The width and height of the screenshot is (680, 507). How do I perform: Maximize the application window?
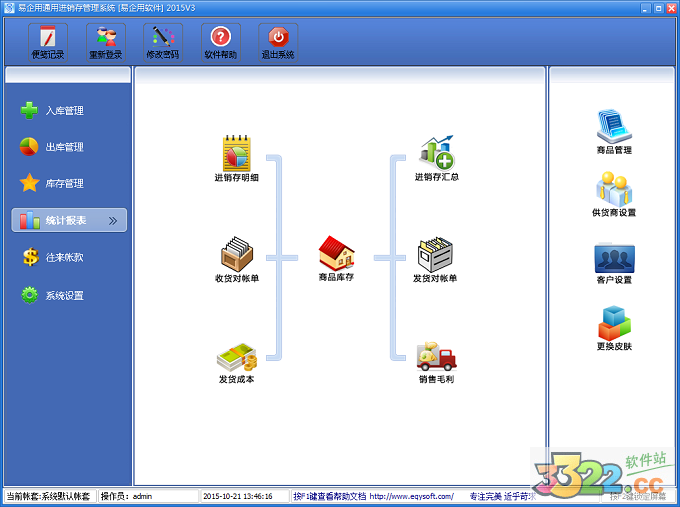[659, 8]
